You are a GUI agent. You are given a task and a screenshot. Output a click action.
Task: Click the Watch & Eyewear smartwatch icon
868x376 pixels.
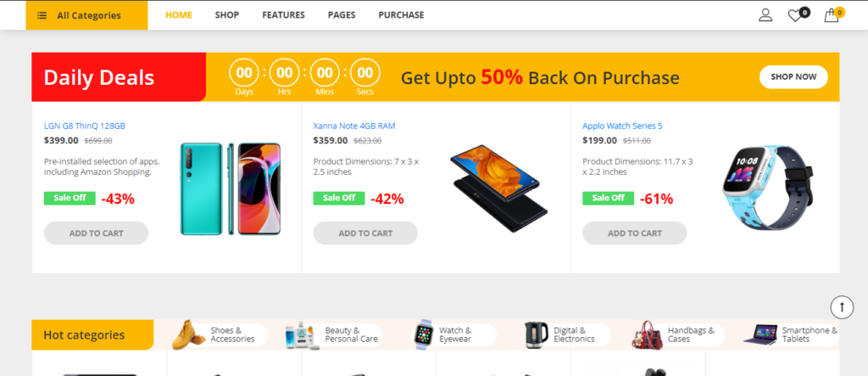point(423,334)
